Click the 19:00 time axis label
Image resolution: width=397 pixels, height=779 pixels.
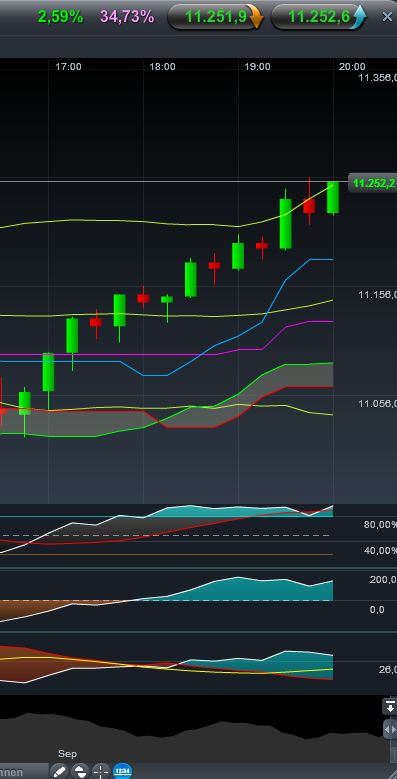[257, 67]
